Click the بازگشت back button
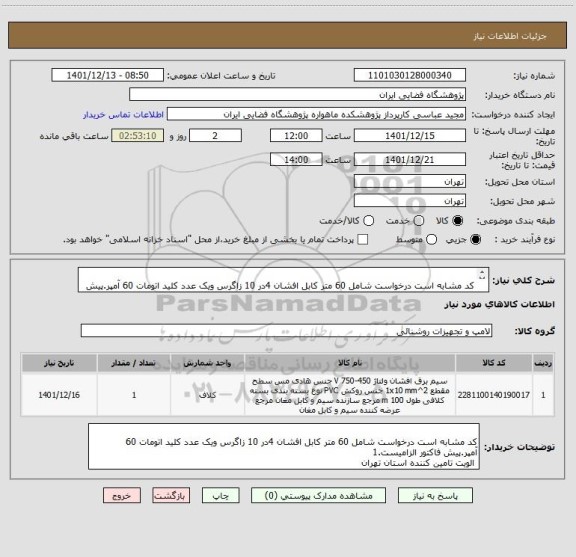 click(171, 495)
